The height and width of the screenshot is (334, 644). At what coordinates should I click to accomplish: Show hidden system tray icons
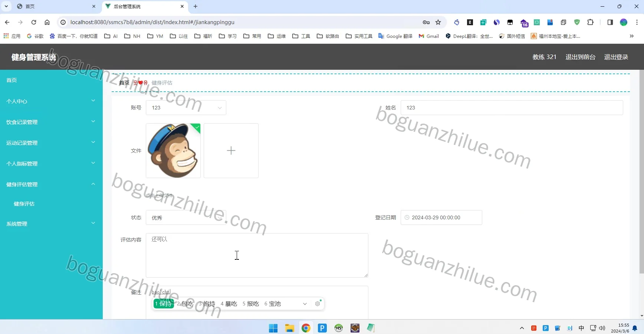522,328
